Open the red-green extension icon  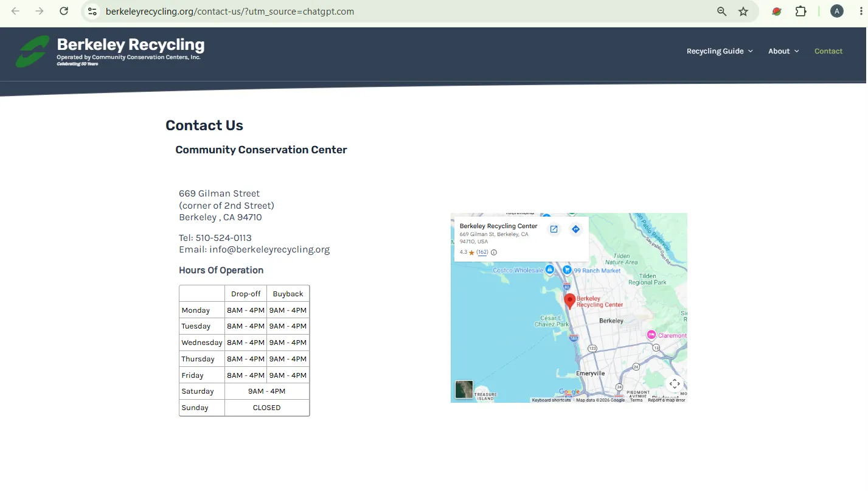tap(777, 11)
